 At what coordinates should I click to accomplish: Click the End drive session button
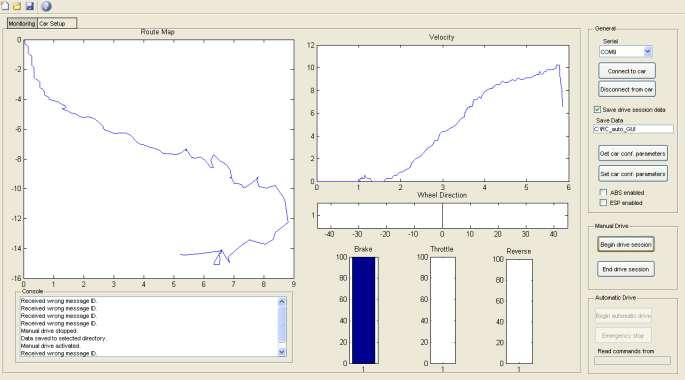pos(626,269)
